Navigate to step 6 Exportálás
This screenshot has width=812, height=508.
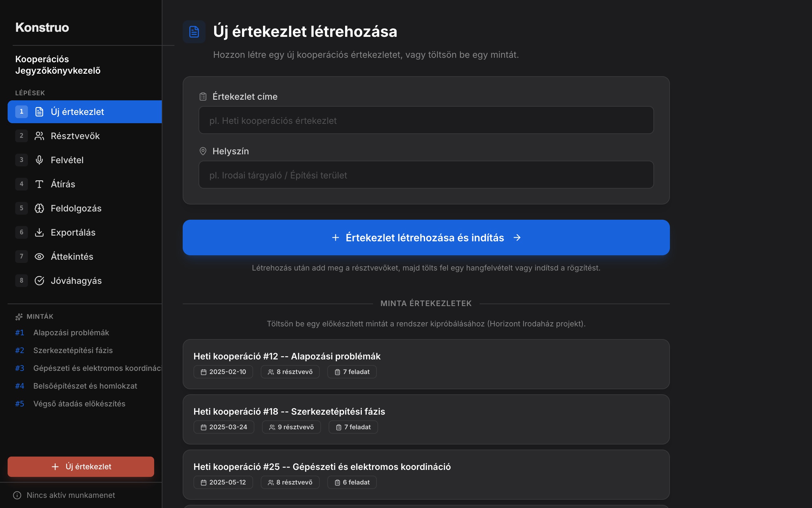pos(85,232)
